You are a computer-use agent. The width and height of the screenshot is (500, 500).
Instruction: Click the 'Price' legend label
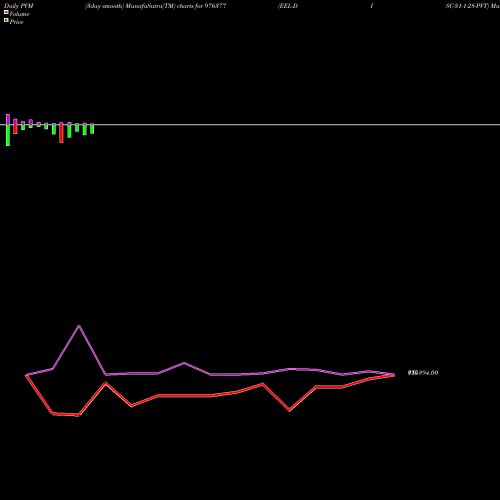[x=16, y=22]
